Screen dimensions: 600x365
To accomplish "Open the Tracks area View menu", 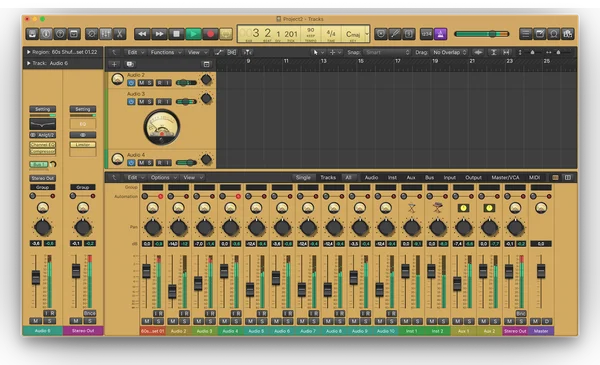I will click(197, 52).
